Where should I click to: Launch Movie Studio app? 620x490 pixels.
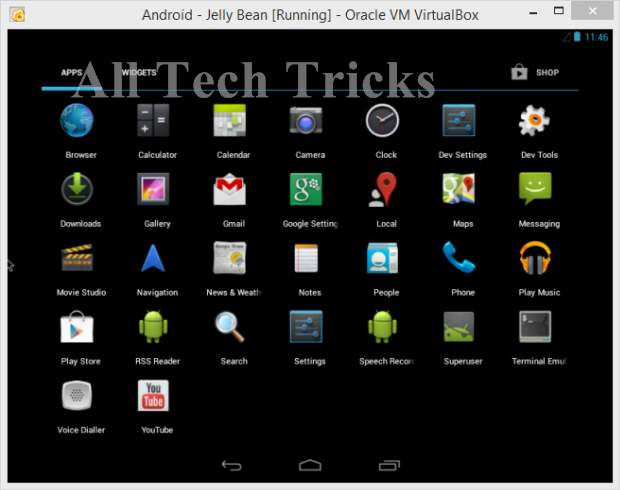coord(77,258)
